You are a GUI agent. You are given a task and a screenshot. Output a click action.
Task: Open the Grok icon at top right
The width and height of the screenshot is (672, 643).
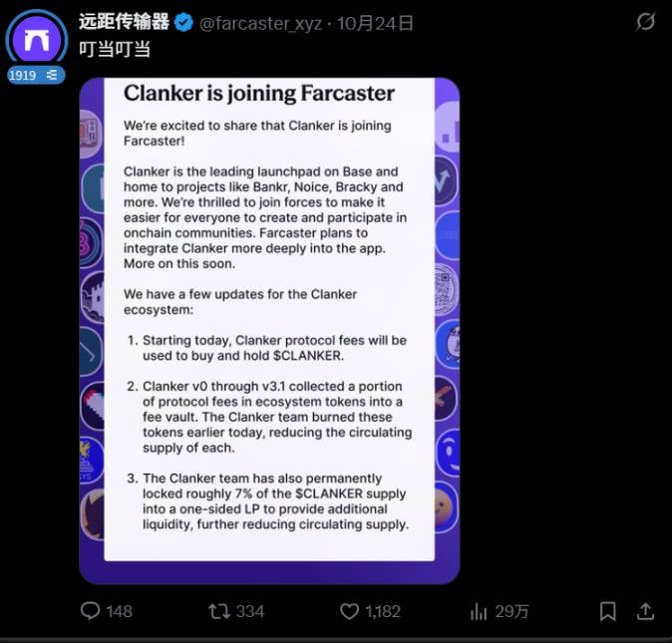[x=645, y=22]
